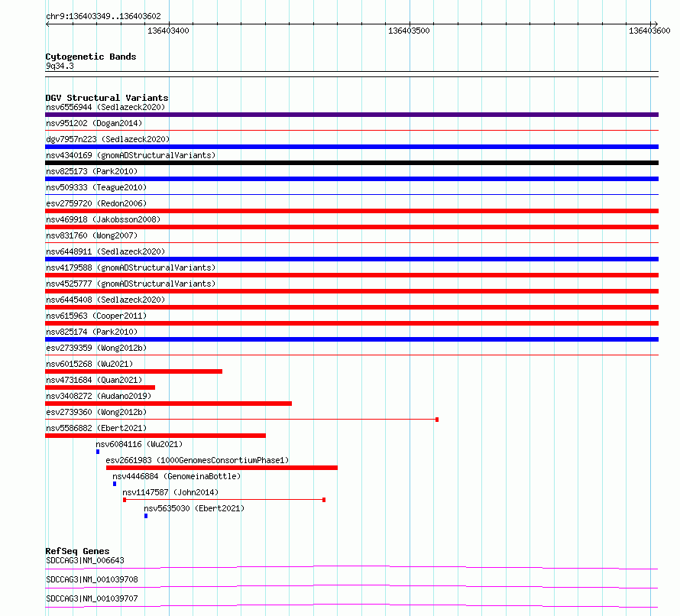Click the blue nsv5635030 variant marker

pyautogui.click(x=146, y=516)
